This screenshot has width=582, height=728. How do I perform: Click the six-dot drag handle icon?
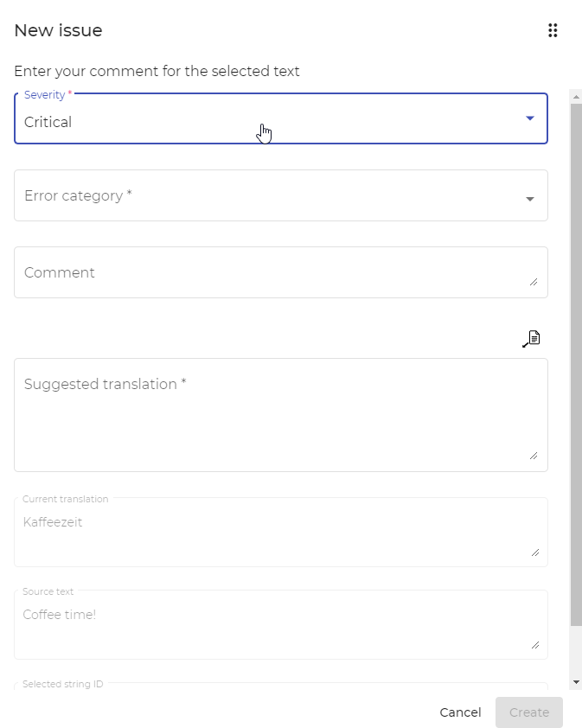[x=553, y=30]
